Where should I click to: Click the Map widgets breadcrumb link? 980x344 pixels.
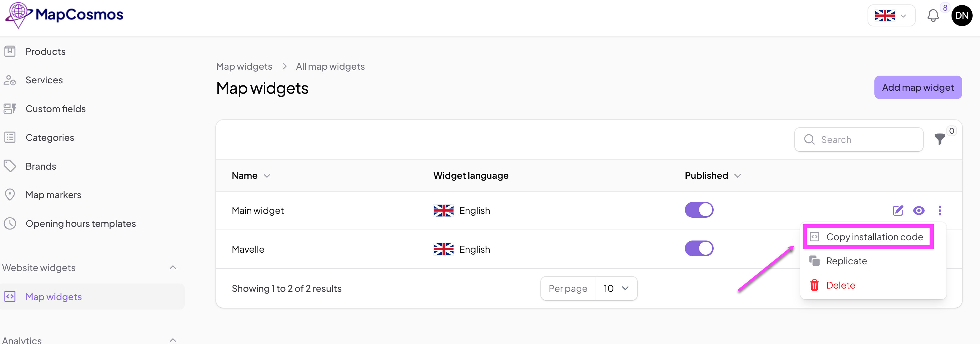pyautogui.click(x=244, y=66)
